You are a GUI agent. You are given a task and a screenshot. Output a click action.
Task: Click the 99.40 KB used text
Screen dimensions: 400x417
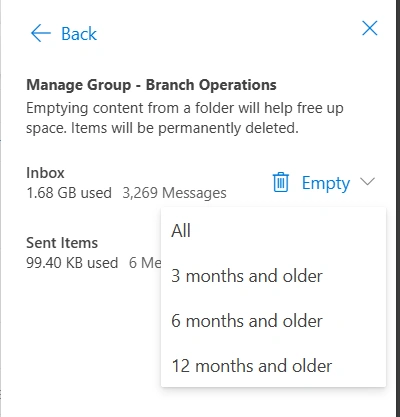click(x=72, y=263)
